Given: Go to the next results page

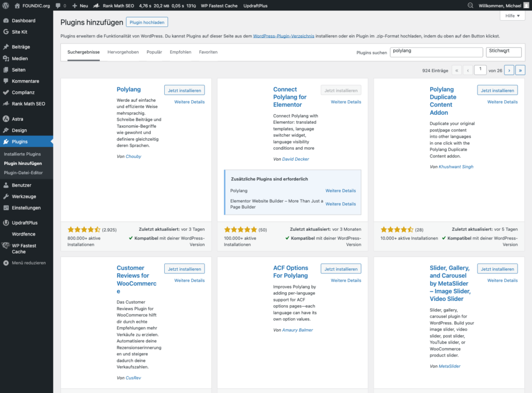Looking at the screenshot, I should [509, 70].
